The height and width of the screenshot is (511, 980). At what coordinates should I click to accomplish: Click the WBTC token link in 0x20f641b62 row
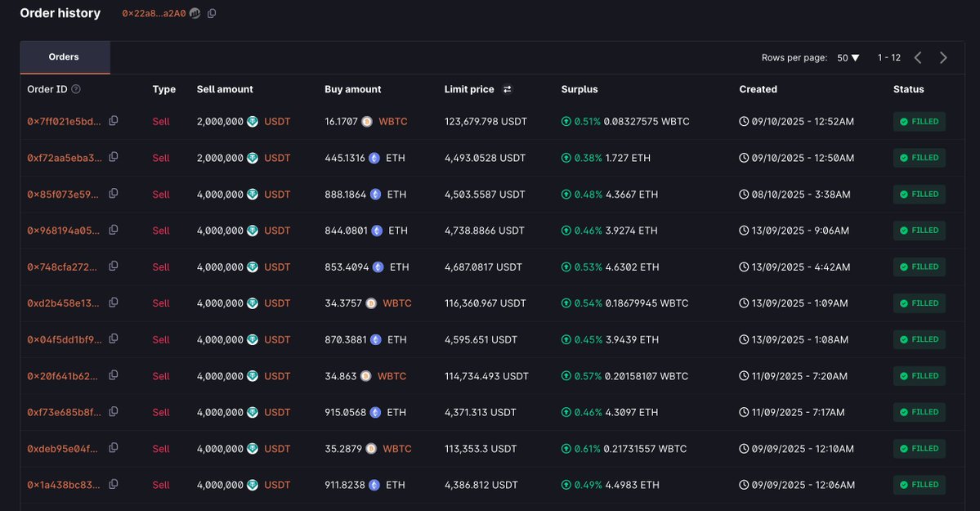[392, 376]
